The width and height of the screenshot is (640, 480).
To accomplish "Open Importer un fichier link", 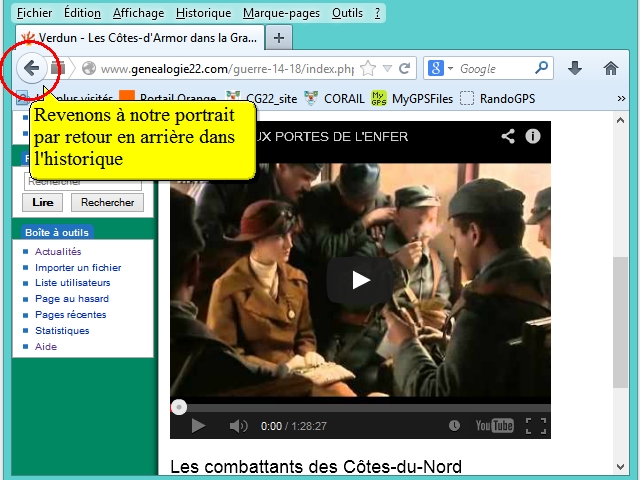I will point(78,267).
